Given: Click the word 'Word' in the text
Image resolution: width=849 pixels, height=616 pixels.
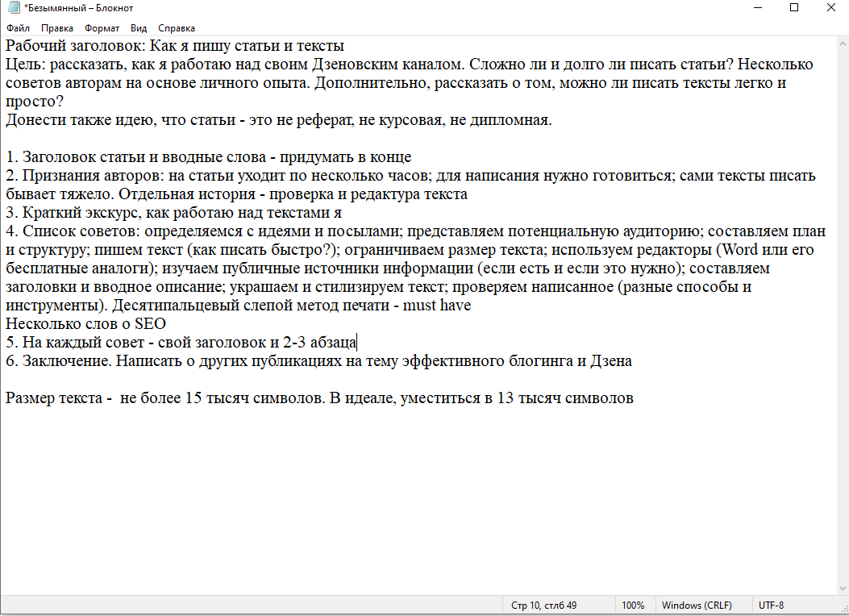Looking at the screenshot, I should click(x=739, y=249).
